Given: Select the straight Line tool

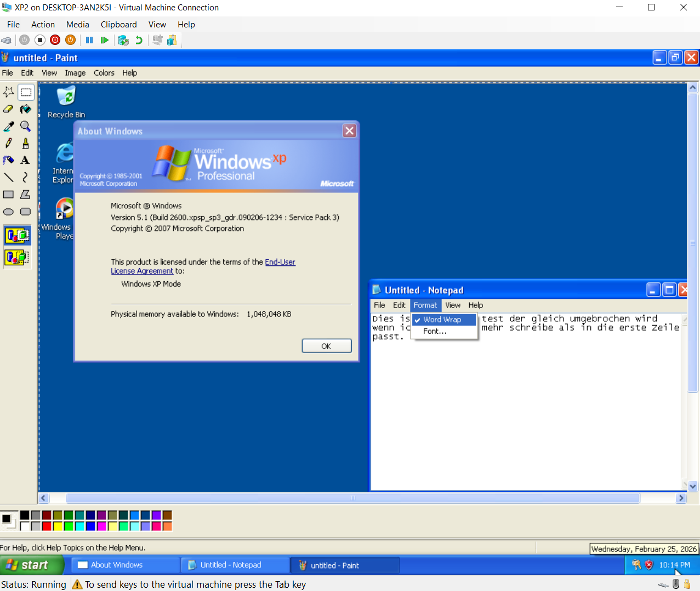Looking at the screenshot, I should [9, 177].
